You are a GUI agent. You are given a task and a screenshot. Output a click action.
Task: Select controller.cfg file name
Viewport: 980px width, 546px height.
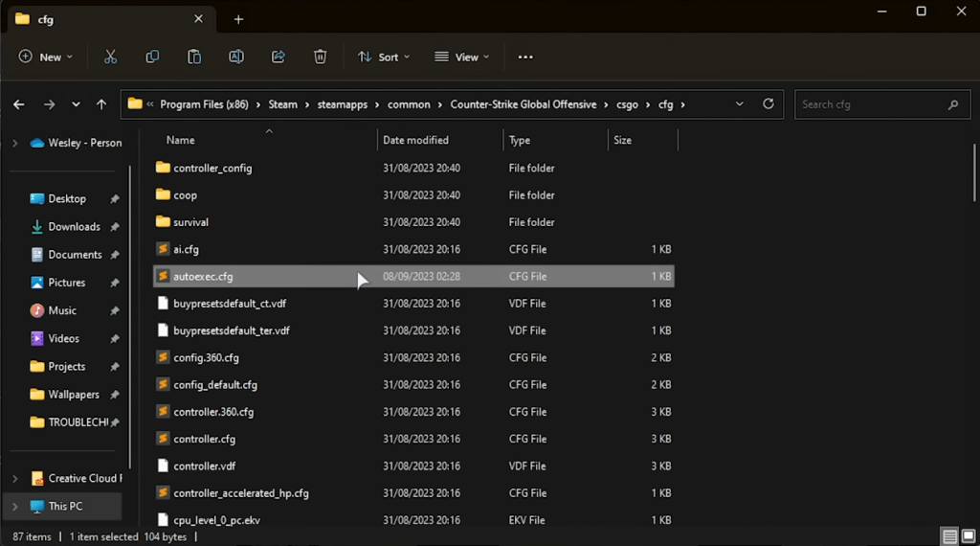[x=205, y=439]
